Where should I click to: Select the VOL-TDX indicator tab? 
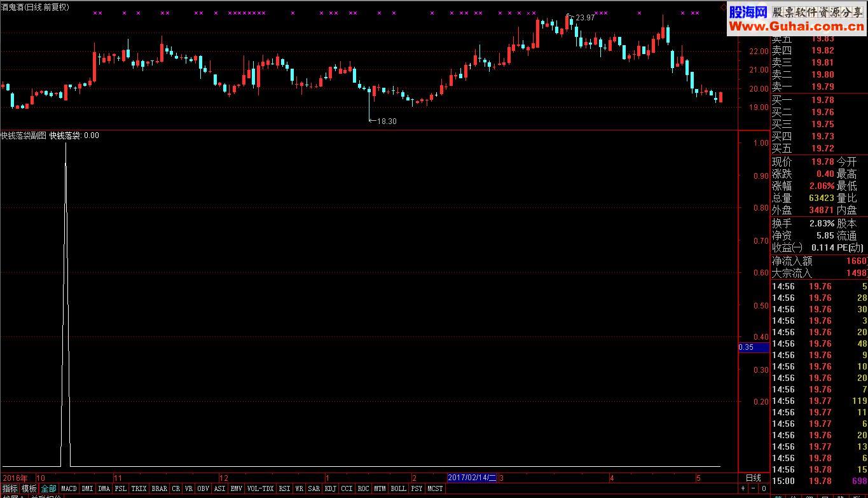pyautogui.click(x=260, y=488)
